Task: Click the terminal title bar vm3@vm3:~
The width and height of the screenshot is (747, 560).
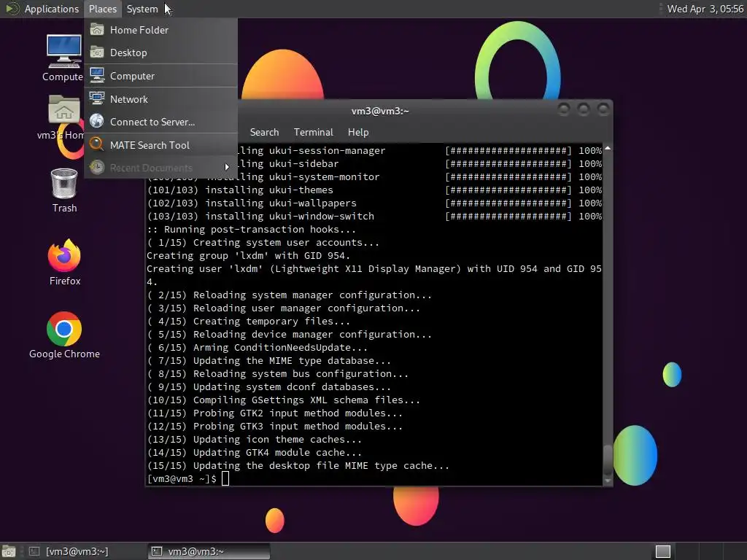Action: coord(379,111)
